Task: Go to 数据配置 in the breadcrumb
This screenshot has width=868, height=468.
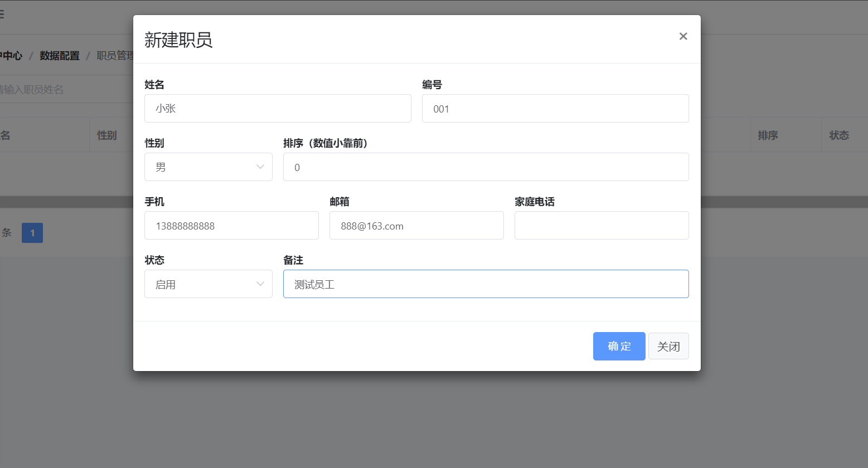Action: click(60, 56)
